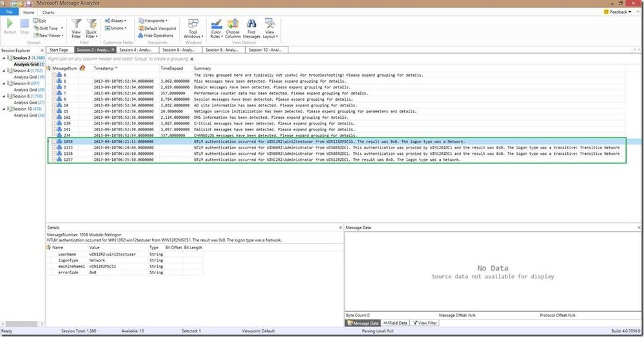Click Session Explorer horizontal scrollbar

coord(22,324)
